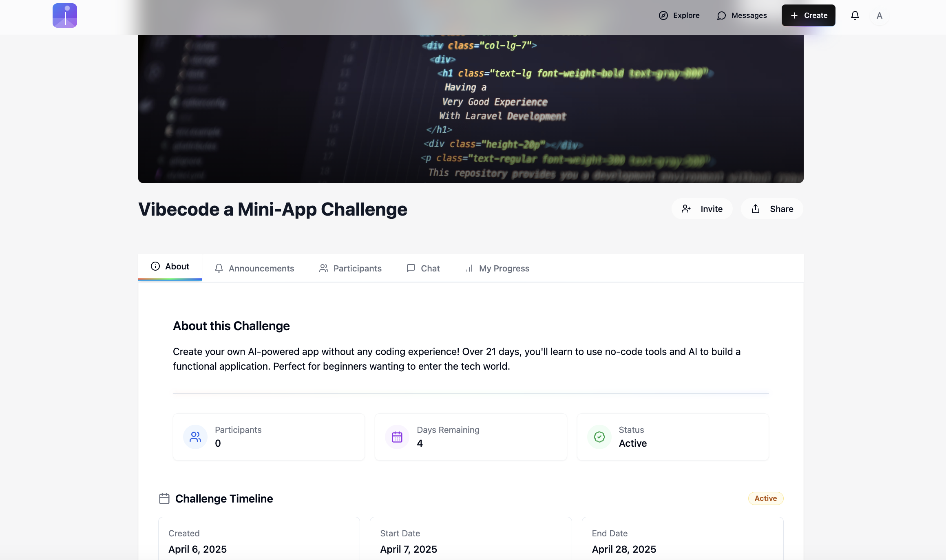Image resolution: width=946 pixels, height=560 pixels.
Task: Click the challenge cover image
Action: pos(471,109)
